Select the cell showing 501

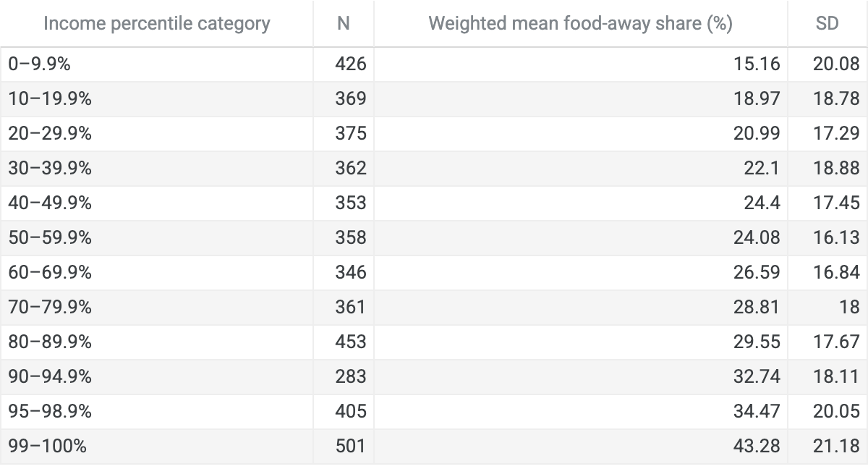point(344,447)
